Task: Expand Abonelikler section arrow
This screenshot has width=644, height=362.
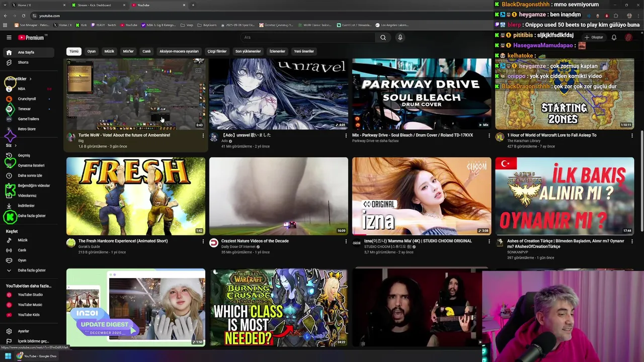Action: tap(30, 79)
